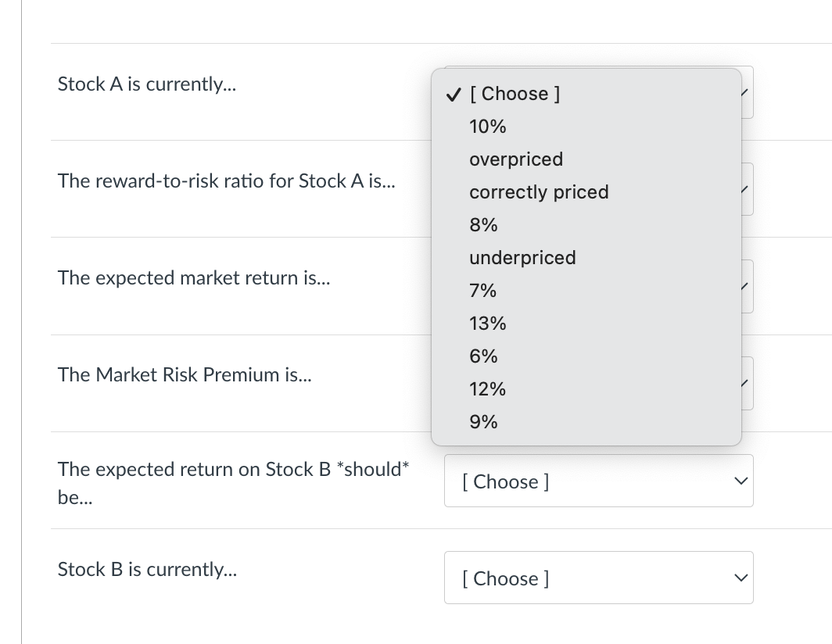
Task: Select the 6% dropdown entry
Action: (483, 356)
